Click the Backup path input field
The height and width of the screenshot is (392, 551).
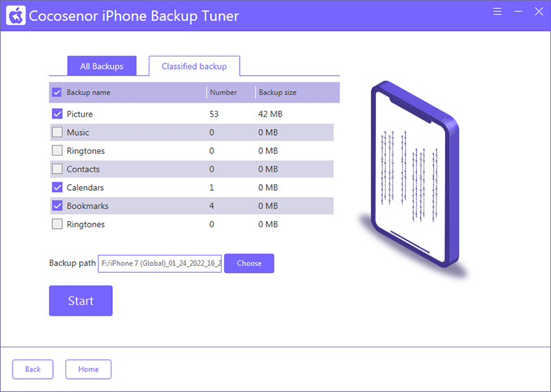tap(160, 263)
